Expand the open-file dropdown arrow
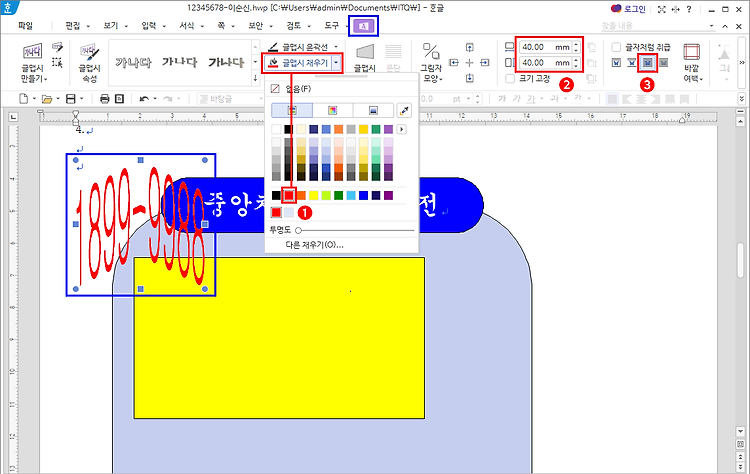The height and width of the screenshot is (474, 750). (x=57, y=99)
